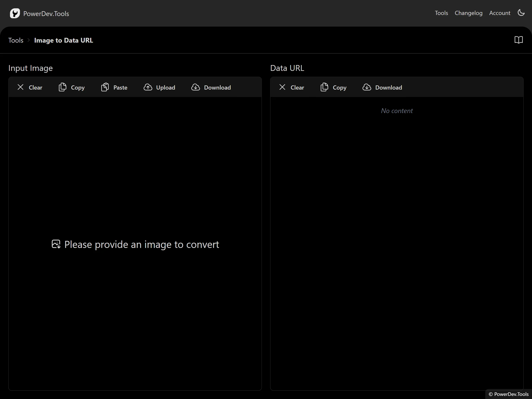Open the Tools menu in navigation bar
This screenshot has width=532, height=399.
442,13
